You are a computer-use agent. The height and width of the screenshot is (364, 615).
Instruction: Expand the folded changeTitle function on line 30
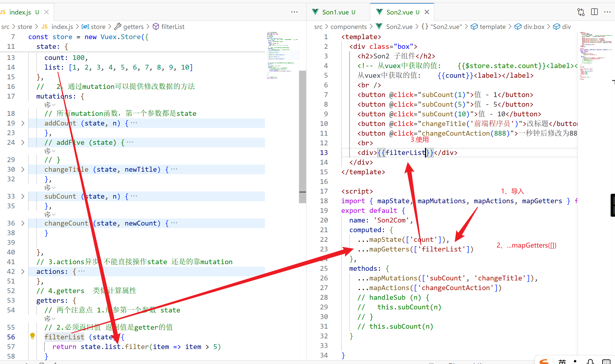23,169
